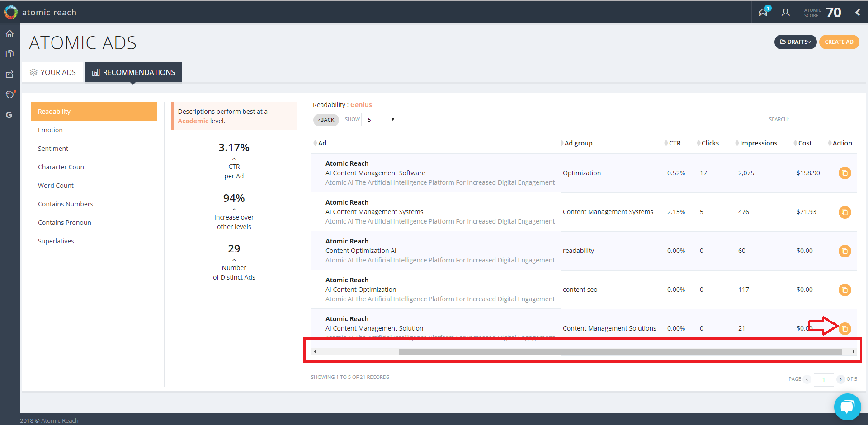The height and width of the screenshot is (425, 868).
Task: Click the 3.17% CTR per Ad statistic
Action: tap(234, 148)
